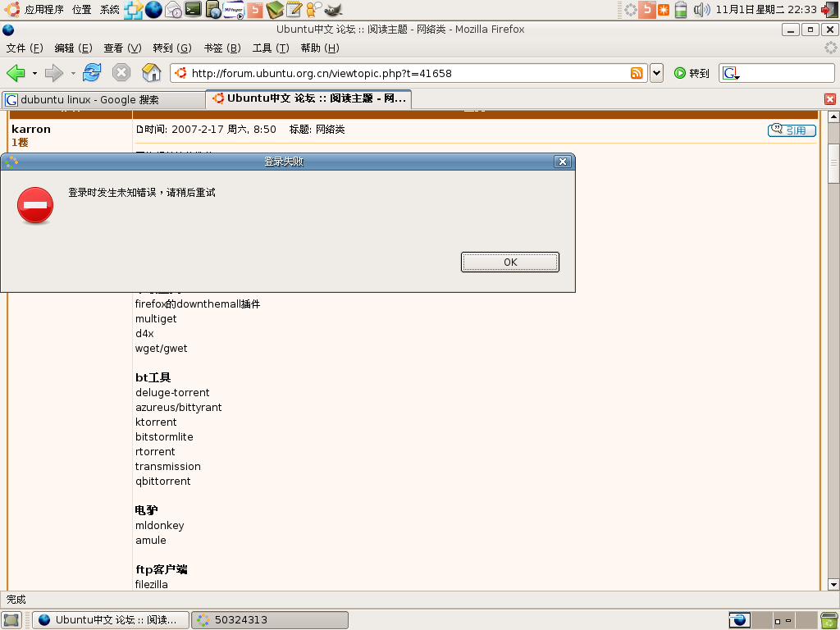Click the date and time 22:33 clock
The image size is (840, 630).
(766, 10)
